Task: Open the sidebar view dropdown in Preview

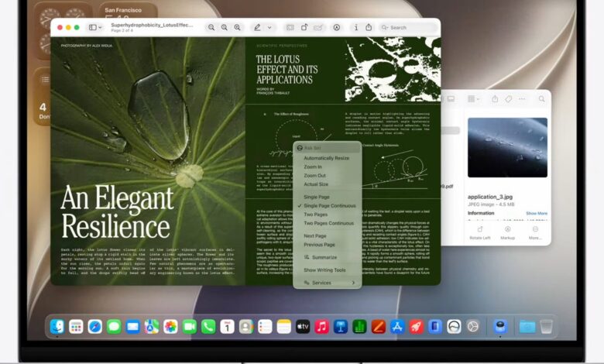Action: click(x=95, y=27)
